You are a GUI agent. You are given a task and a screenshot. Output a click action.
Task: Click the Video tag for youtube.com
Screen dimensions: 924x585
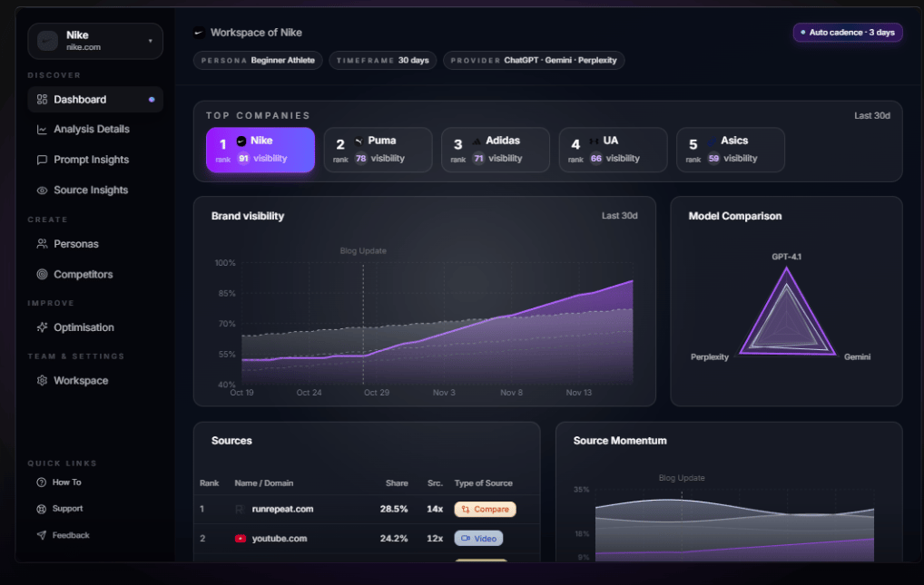(x=478, y=539)
